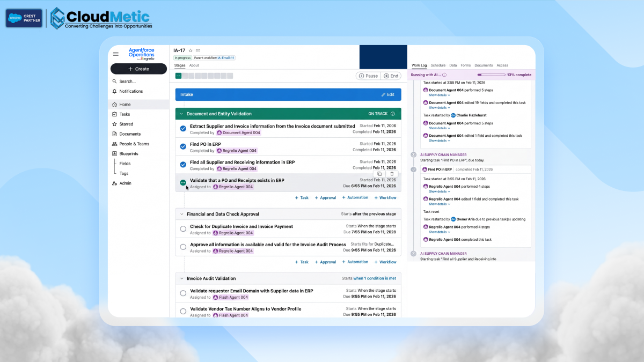Click the ON TRACK help icon
Image resolution: width=644 pixels, height=362 pixels.
(x=393, y=114)
